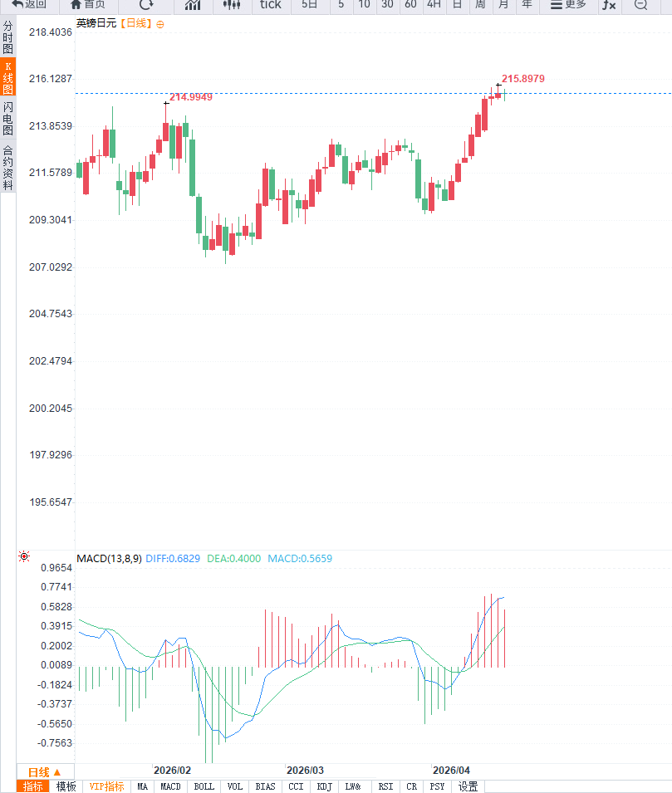The width and height of the screenshot is (672, 793).
Task: Click the DIFF:0.6829 value
Action: tap(173, 558)
